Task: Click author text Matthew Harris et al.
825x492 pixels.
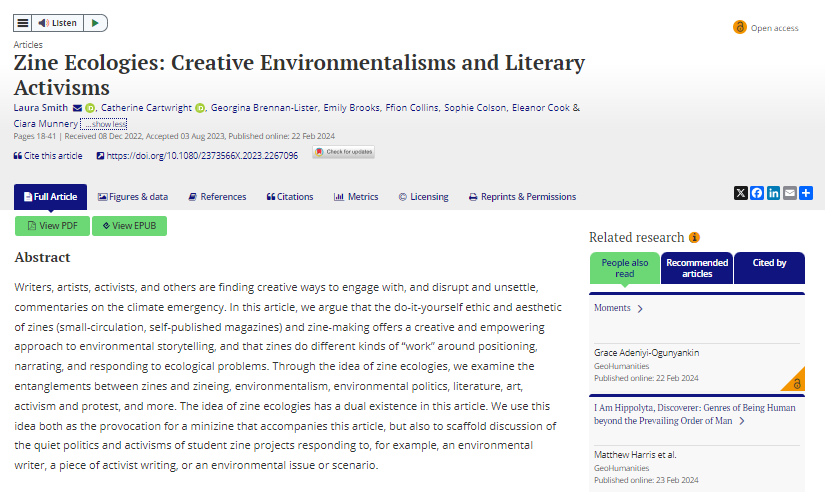Action: pos(635,455)
